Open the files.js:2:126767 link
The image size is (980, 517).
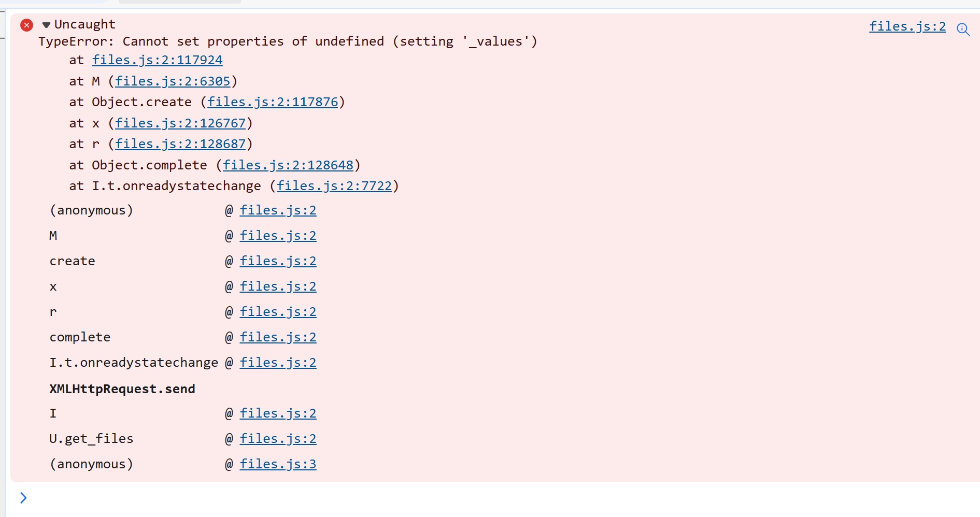pos(180,123)
